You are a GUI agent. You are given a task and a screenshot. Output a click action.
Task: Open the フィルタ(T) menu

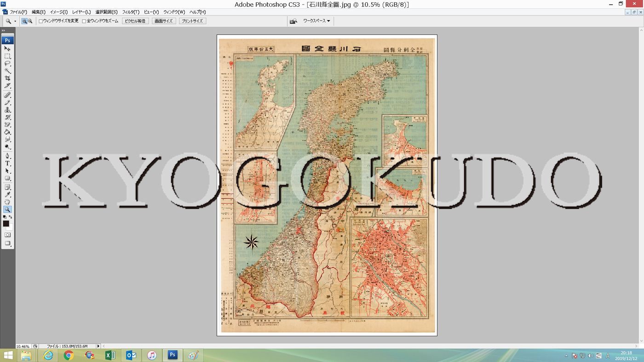[131, 12]
